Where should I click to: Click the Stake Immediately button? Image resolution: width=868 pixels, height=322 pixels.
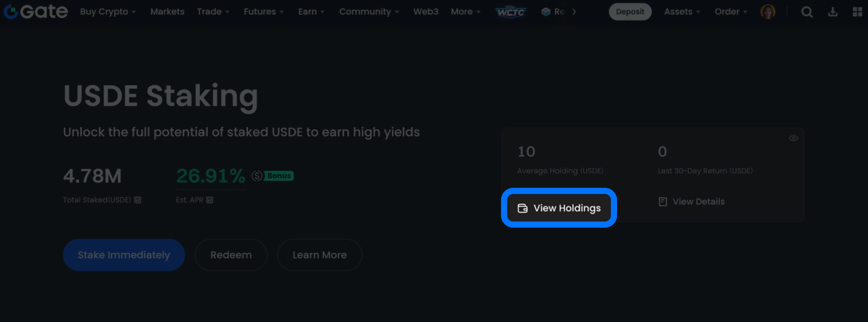[124, 255]
